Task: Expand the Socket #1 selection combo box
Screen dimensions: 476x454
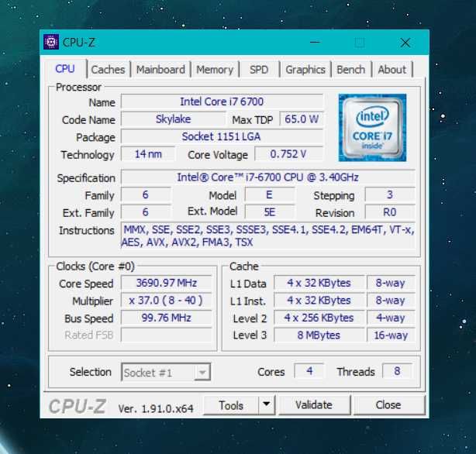Action: point(166,372)
